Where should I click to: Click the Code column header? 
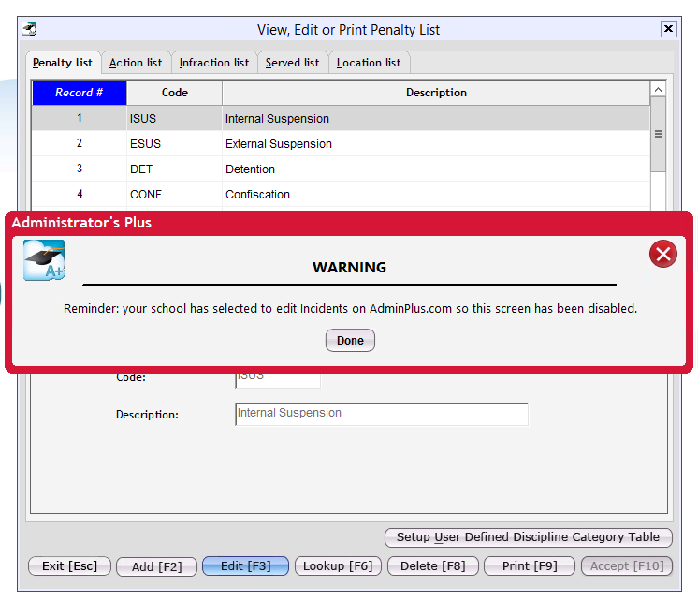pos(174,93)
